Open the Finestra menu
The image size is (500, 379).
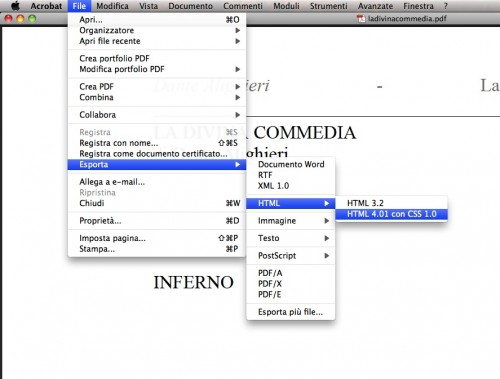(418, 6)
